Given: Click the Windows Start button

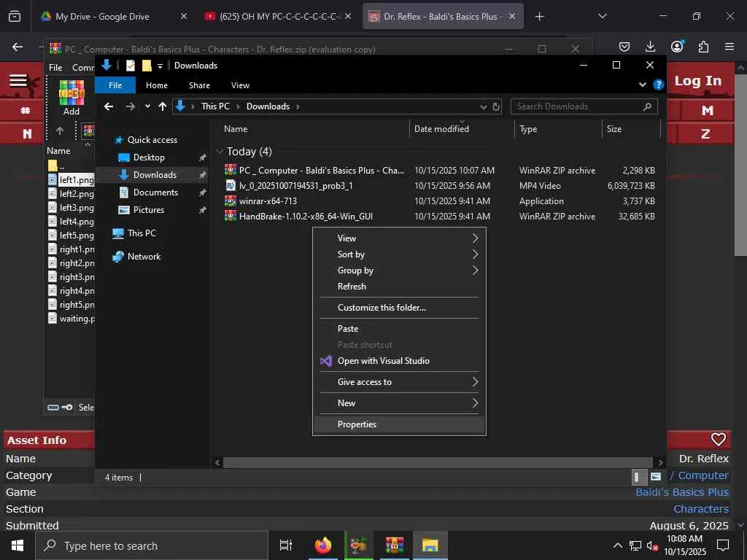Looking at the screenshot, I should 18,545.
